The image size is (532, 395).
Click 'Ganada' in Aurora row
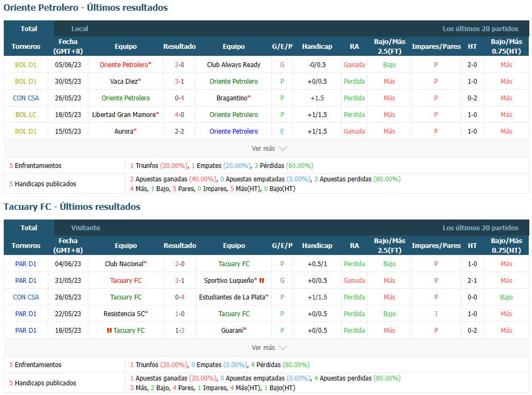pos(354,131)
